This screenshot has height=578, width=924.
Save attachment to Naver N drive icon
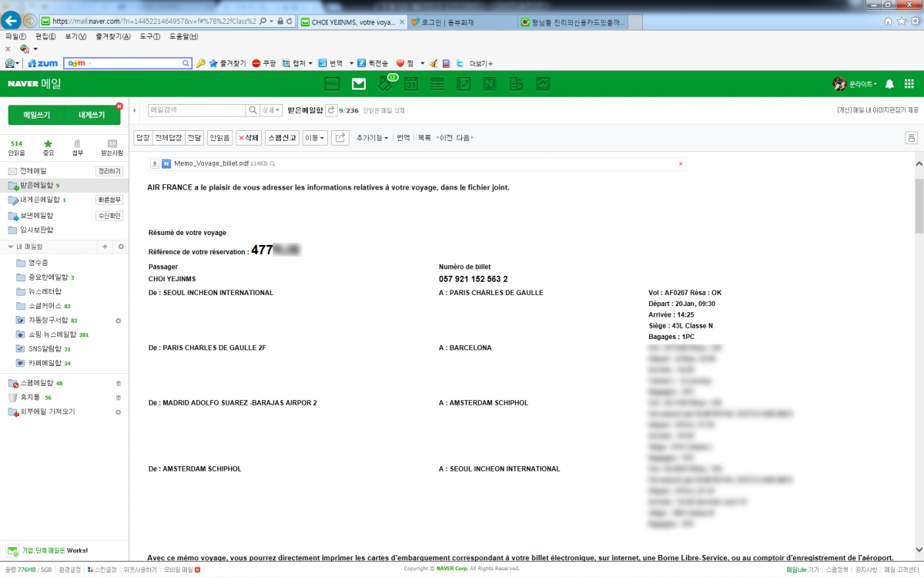point(166,163)
